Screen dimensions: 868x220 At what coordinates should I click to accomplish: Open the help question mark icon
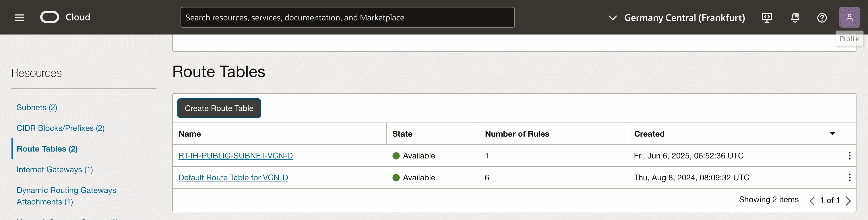[821, 18]
